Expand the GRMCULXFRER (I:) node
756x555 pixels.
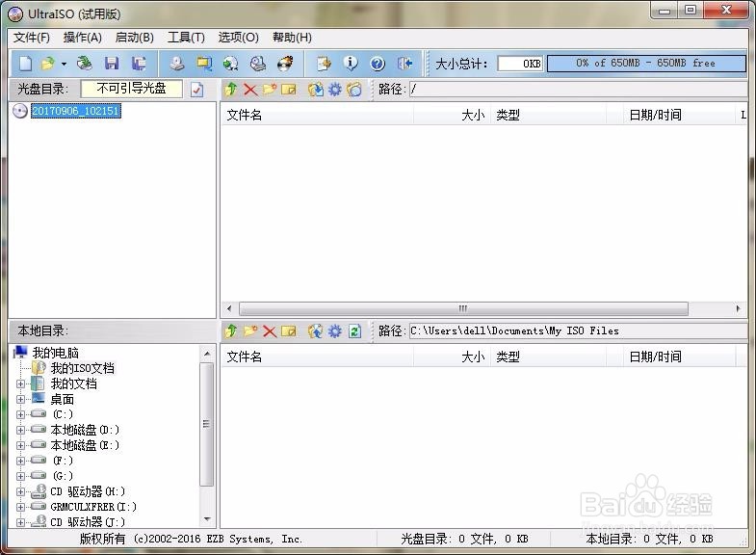point(21,507)
